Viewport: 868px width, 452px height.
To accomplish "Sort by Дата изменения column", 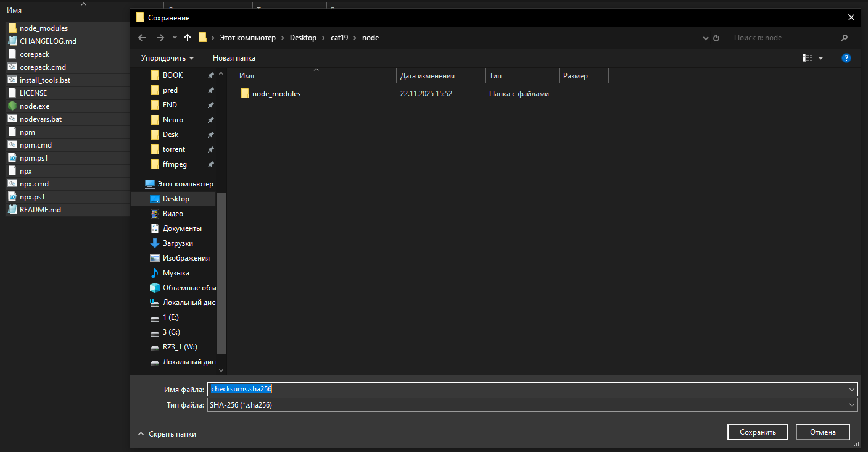I will [428, 76].
